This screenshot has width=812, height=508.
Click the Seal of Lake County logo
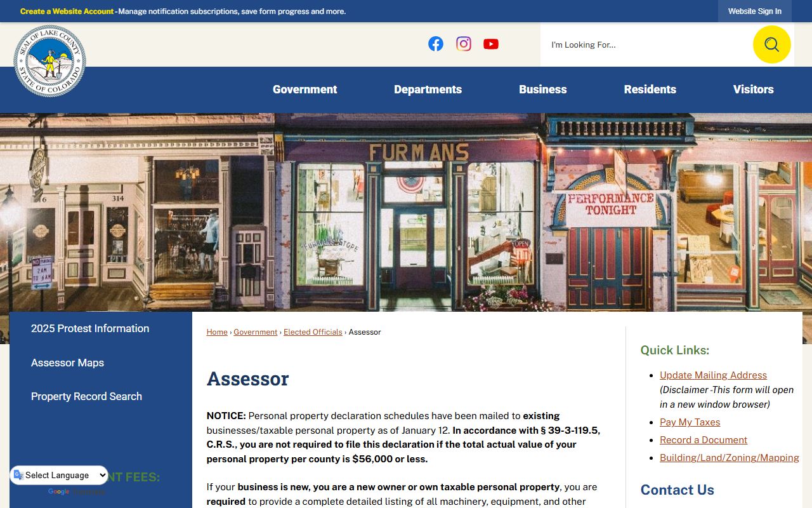pyautogui.click(x=49, y=61)
